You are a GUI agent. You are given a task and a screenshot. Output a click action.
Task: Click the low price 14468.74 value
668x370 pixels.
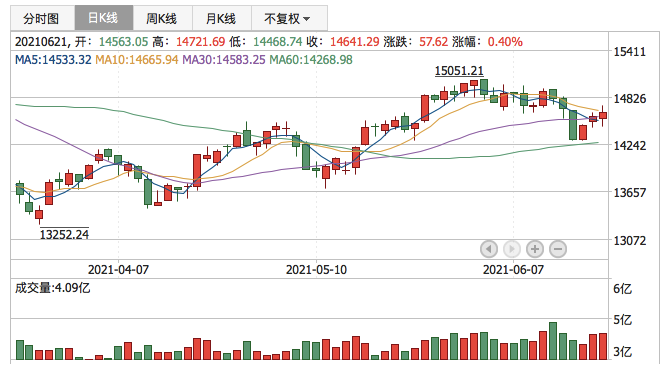[x=277, y=42]
